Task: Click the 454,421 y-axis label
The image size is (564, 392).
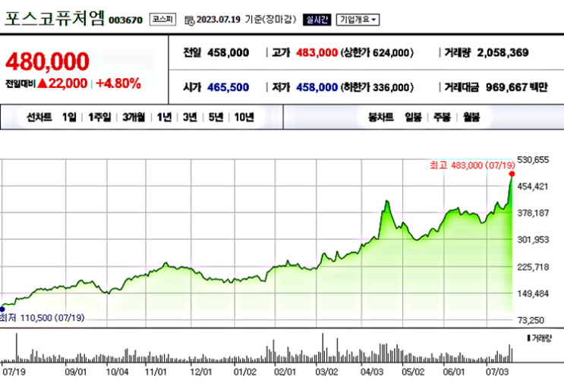Action: (533, 186)
